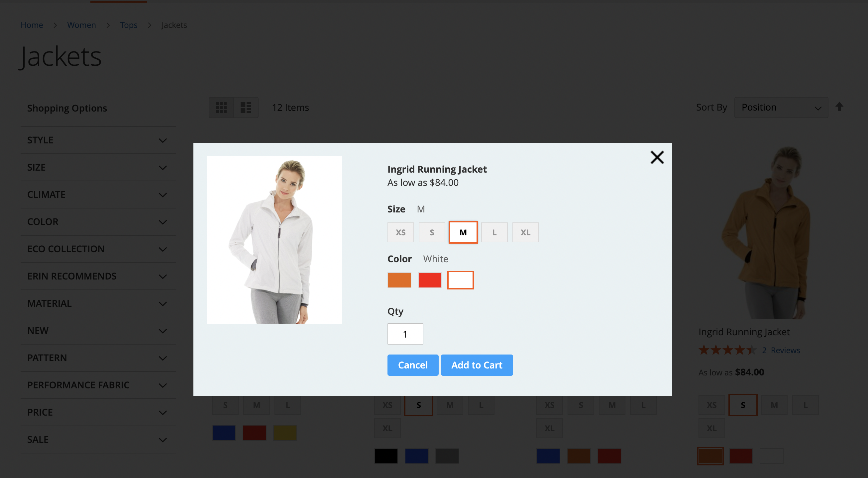Select size XL option
The width and height of the screenshot is (868, 478).
click(525, 232)
